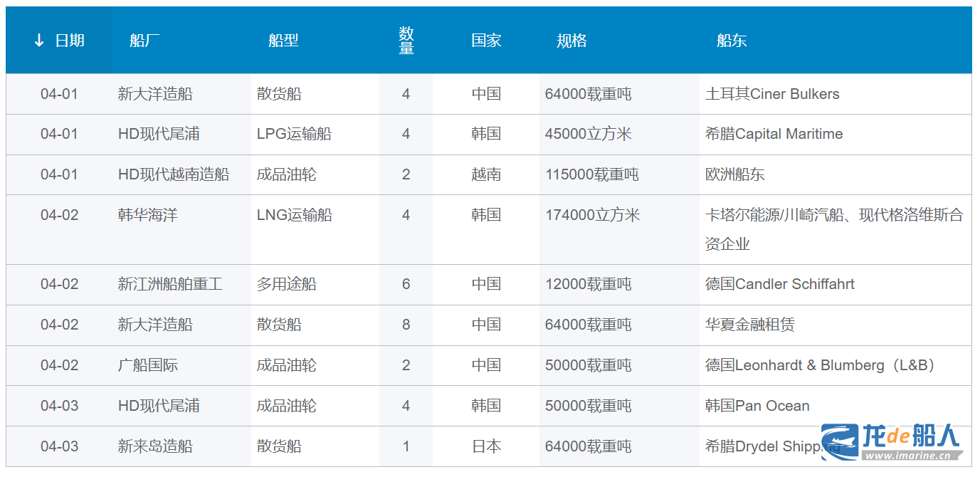Click the 国家 column header
980x477 pixels.
click(x=486, y=41)
